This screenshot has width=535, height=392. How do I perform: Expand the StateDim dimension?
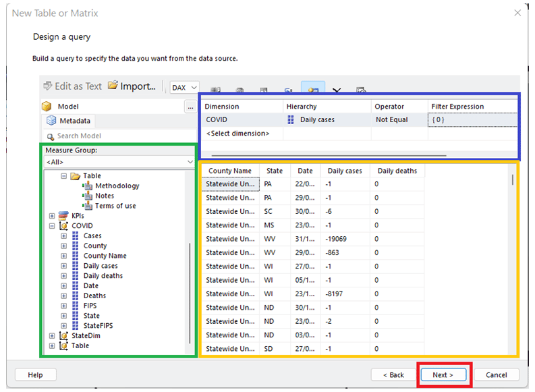(x=52, y=336)
